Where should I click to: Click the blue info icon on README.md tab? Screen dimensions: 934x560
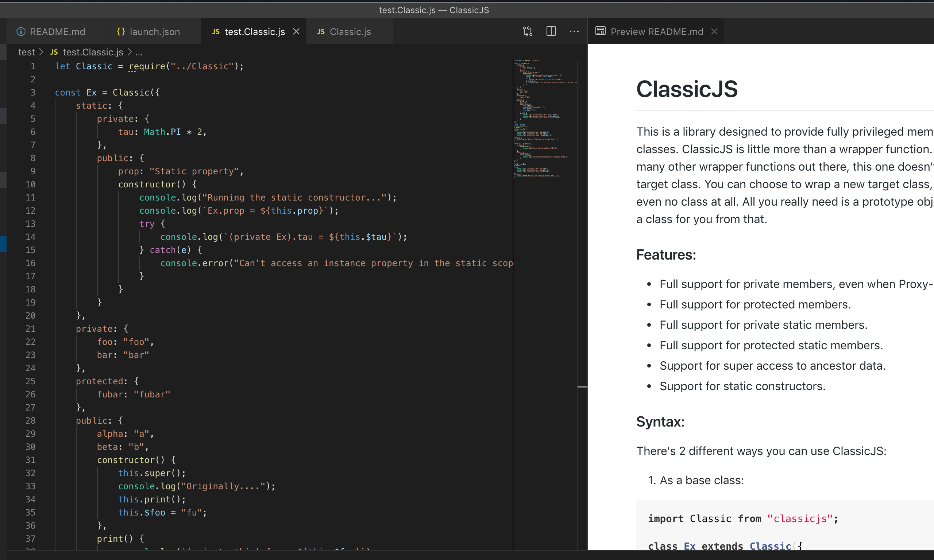coord(20,32)
